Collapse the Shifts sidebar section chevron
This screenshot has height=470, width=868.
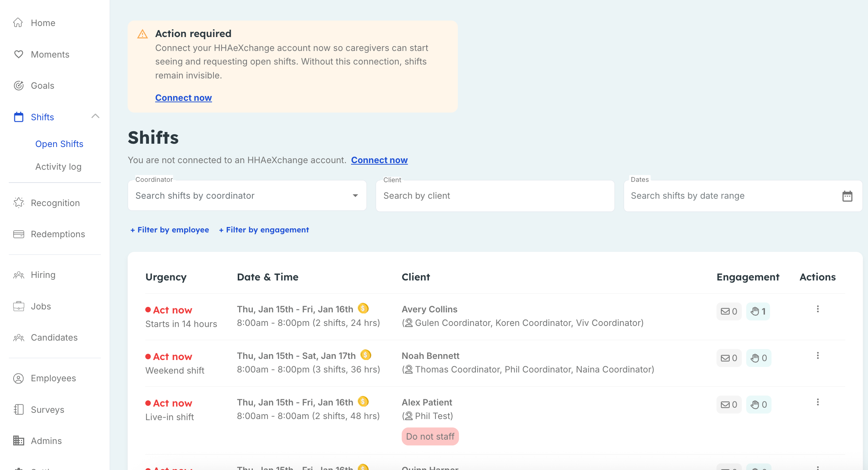95,116
